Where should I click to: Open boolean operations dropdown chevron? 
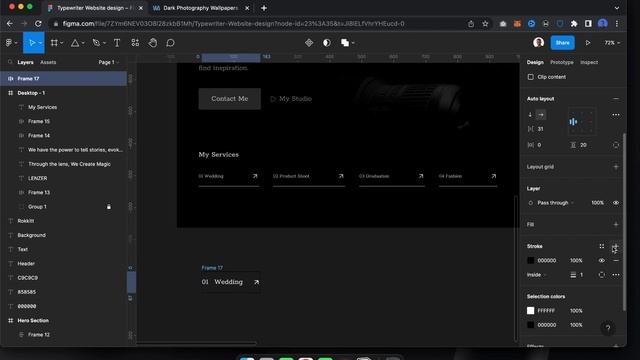353,43
